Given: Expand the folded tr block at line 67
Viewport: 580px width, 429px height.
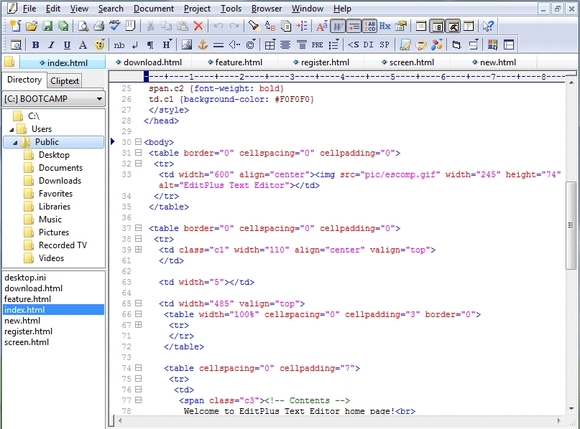Looking at the screenshot, I should [138, 325].
